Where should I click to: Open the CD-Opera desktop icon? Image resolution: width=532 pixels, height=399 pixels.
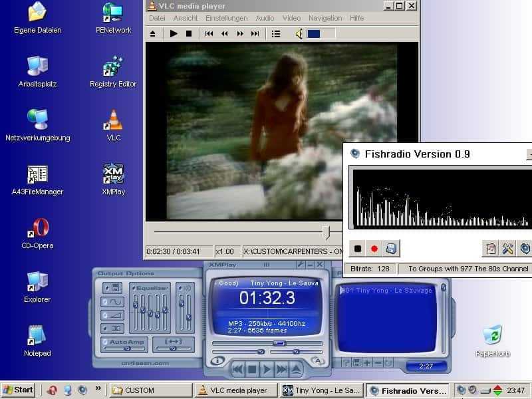click(37, 233)
